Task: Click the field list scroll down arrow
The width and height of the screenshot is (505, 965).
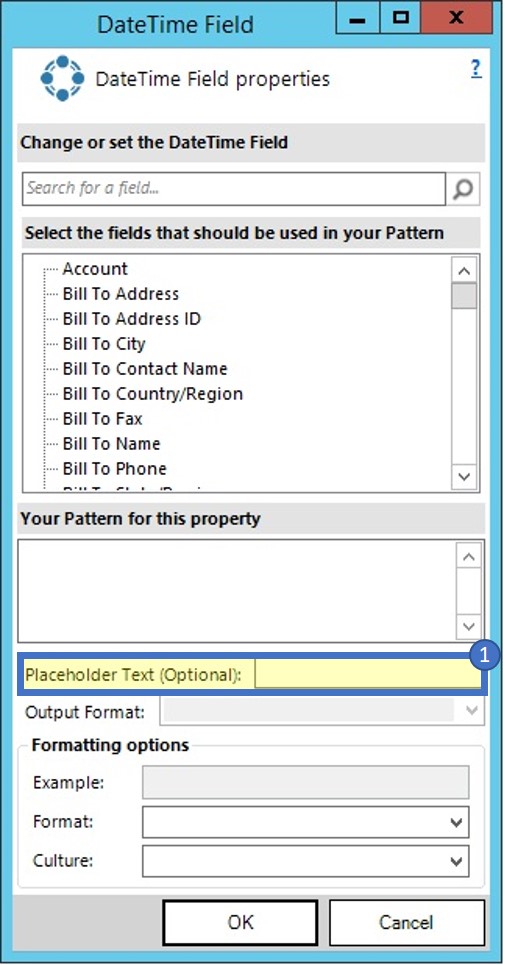Action: (464, 476)
